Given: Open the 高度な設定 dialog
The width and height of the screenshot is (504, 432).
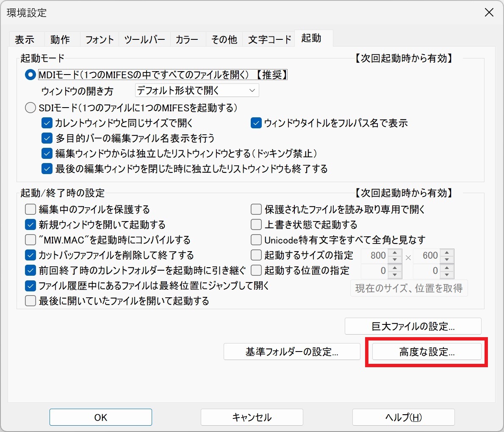Looking at the screenshot, I should 426,352.
